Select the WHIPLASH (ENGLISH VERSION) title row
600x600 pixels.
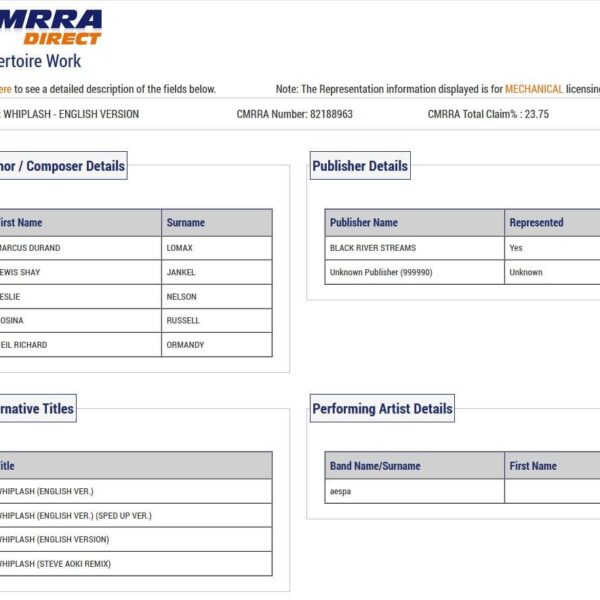136,540
